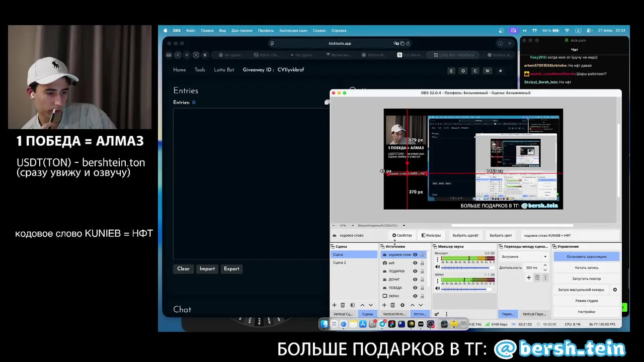
Task: Remove selected source with trash icon
Action: click(393, 305)
